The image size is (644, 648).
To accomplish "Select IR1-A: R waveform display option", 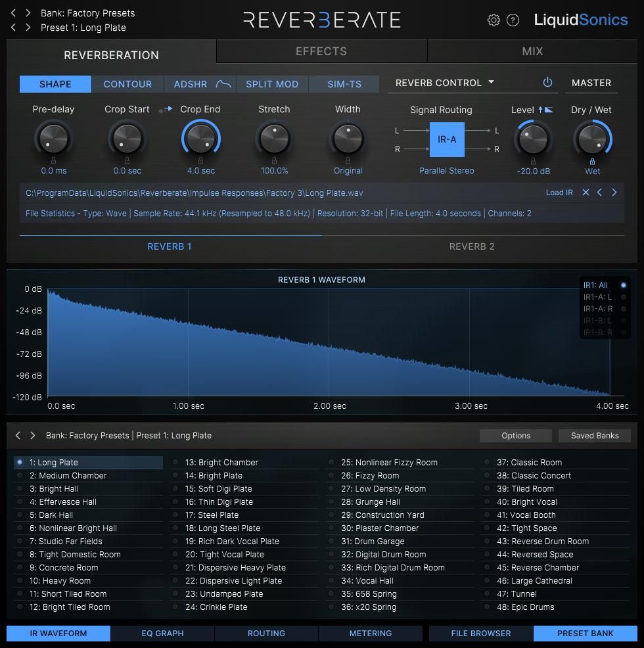I will point(605,309).
